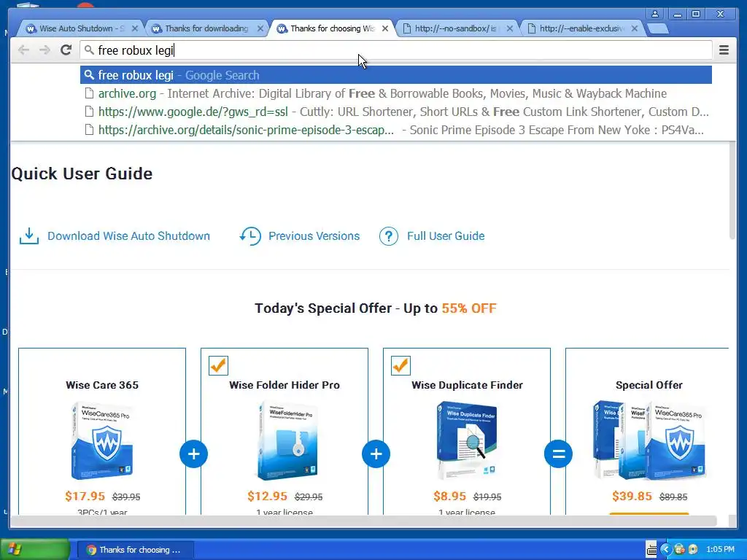Click Download Wise Auto Shutdown link

coord(128,236)
